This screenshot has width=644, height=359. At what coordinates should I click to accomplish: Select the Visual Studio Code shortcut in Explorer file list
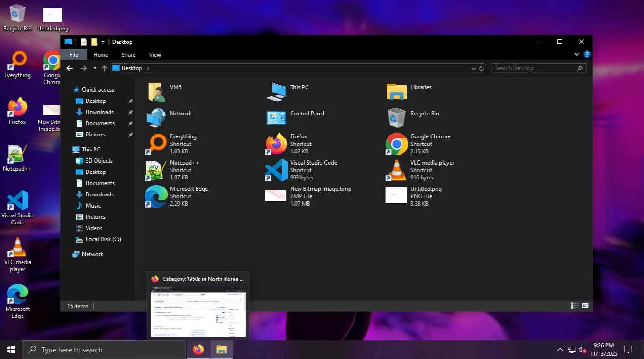tap(301, 170)
